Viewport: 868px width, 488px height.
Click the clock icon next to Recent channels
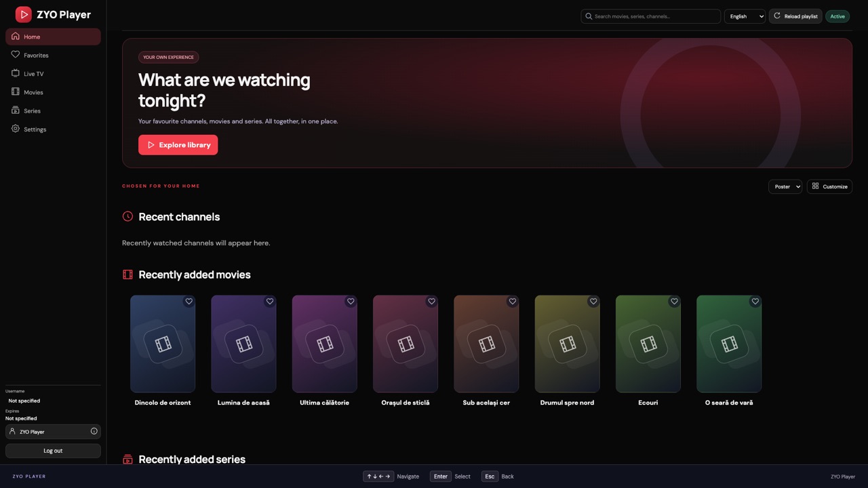(x=127, y=216)
